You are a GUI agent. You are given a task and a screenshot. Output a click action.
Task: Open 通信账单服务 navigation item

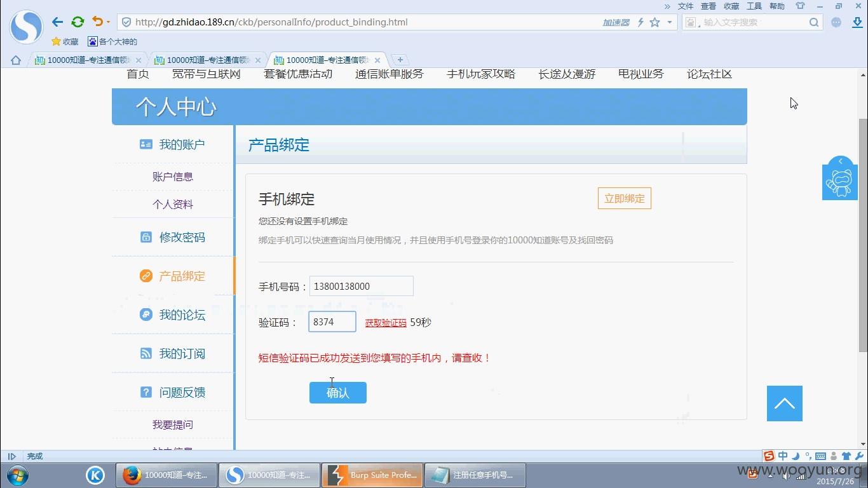coord(390,74)
